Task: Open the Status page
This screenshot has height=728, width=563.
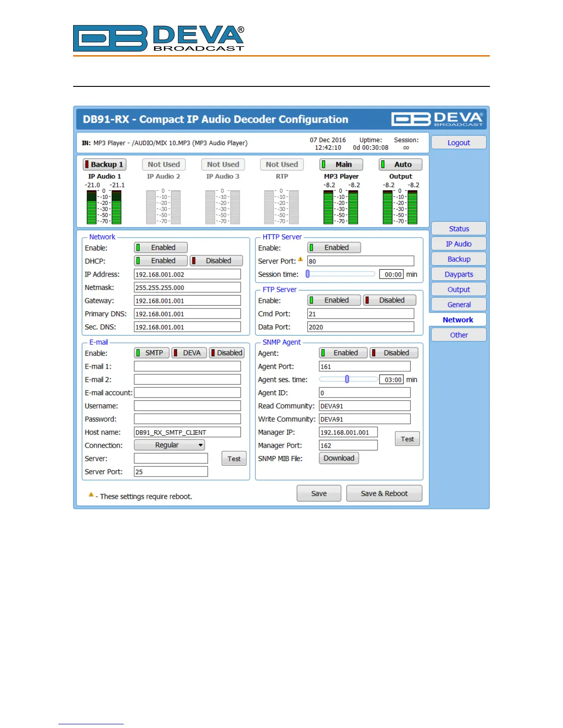Action: tap(459, 228)
